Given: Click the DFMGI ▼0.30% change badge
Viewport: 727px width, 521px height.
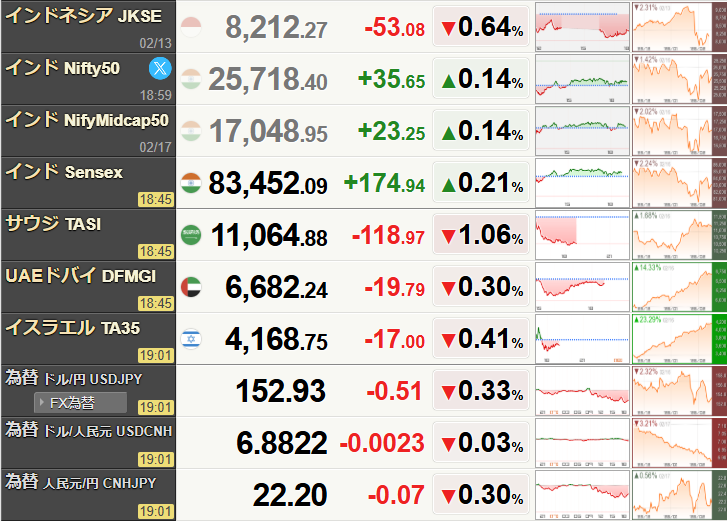Looking at the screenshot, I should click(481, 286).
